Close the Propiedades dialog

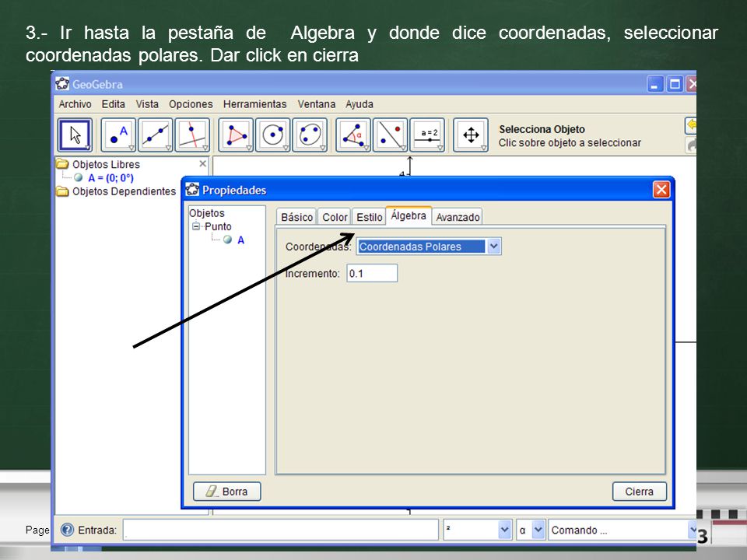tap(661, 190)
